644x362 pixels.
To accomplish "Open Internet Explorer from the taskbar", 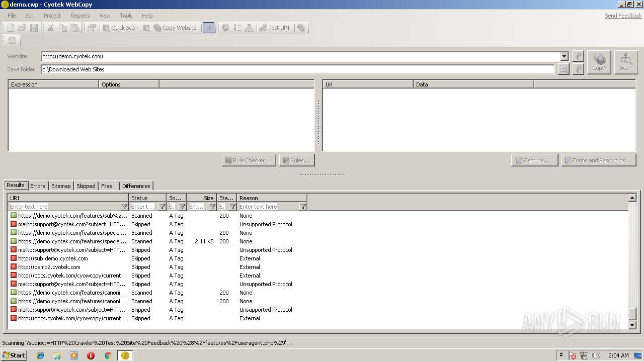I will click(40, 355).
